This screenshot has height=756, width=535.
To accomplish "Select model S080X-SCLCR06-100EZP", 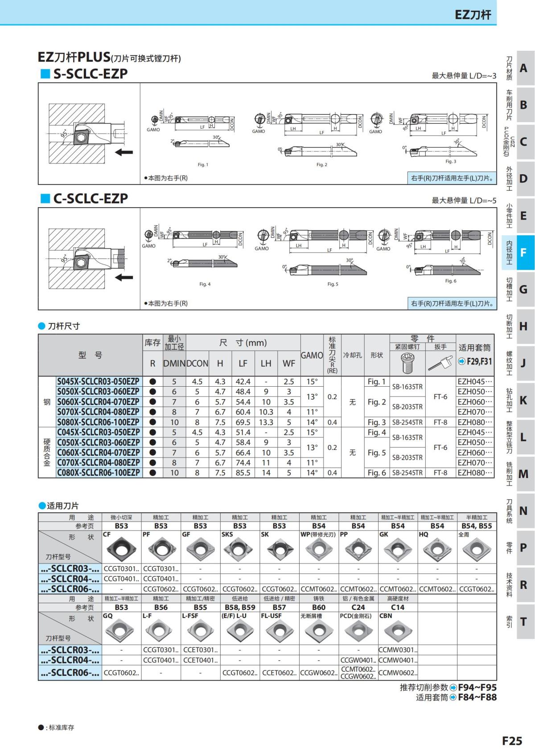I will click(x=99, y=422).
